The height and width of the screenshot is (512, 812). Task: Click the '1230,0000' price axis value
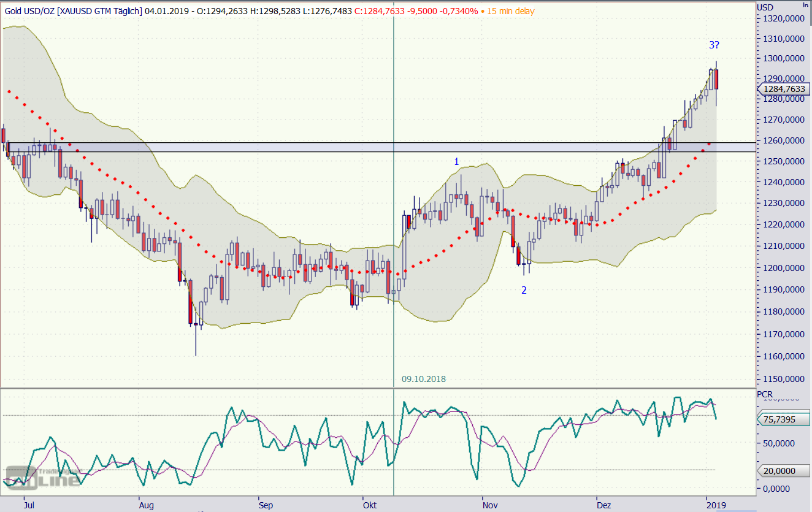[x=784, y=204]
